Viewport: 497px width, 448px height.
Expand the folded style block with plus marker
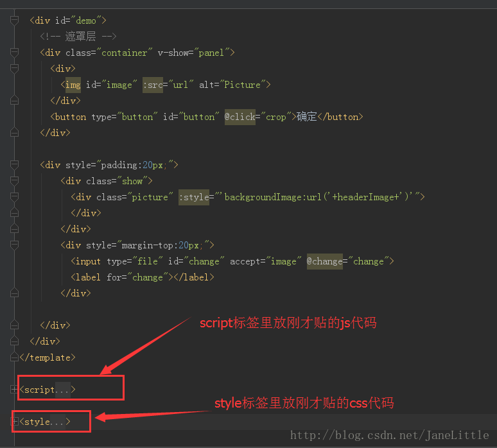click(x=14, y=422)
